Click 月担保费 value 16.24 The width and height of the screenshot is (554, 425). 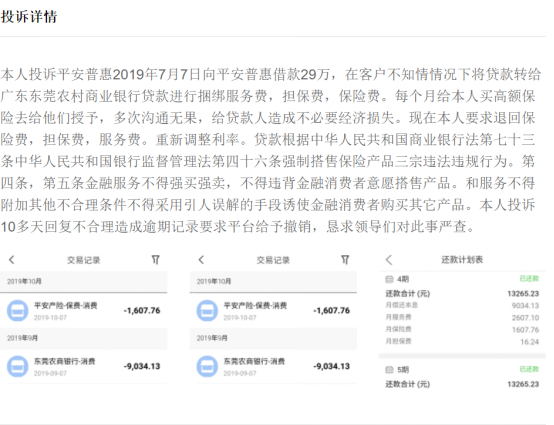click(530, 342)
